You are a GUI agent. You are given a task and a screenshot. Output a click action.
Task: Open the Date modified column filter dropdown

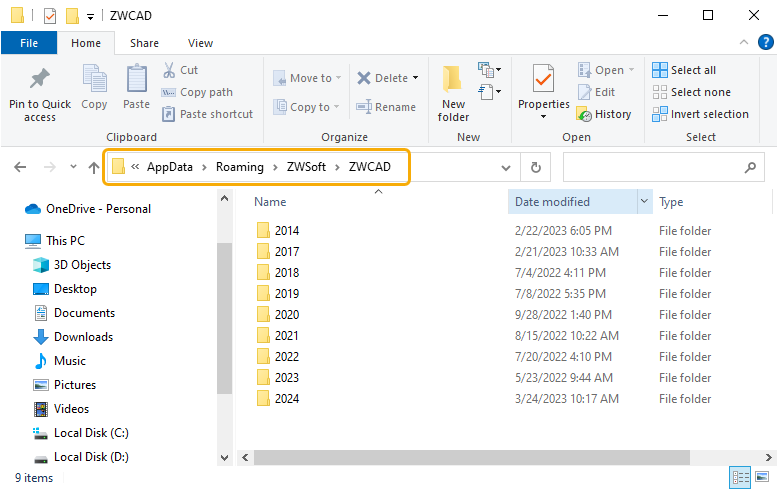[644, 201]
